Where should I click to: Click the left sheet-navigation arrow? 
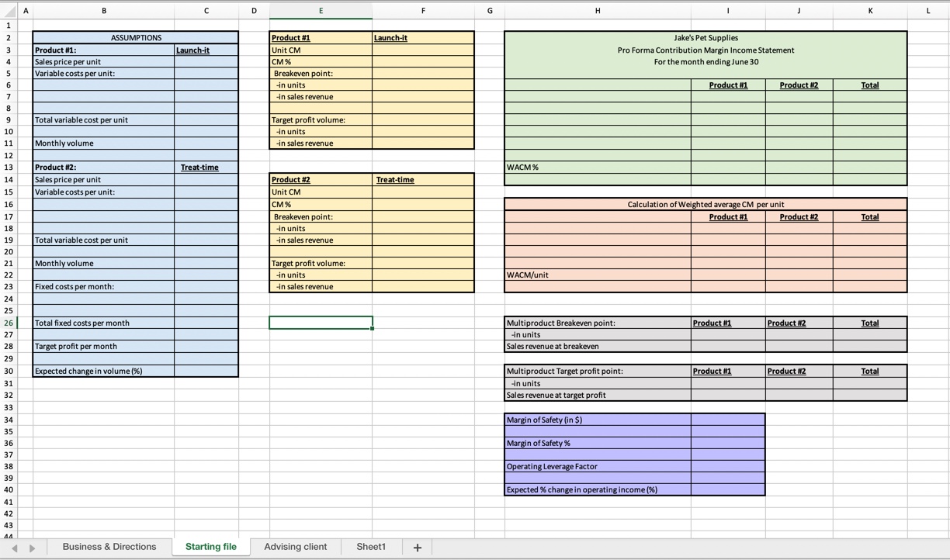14,547
